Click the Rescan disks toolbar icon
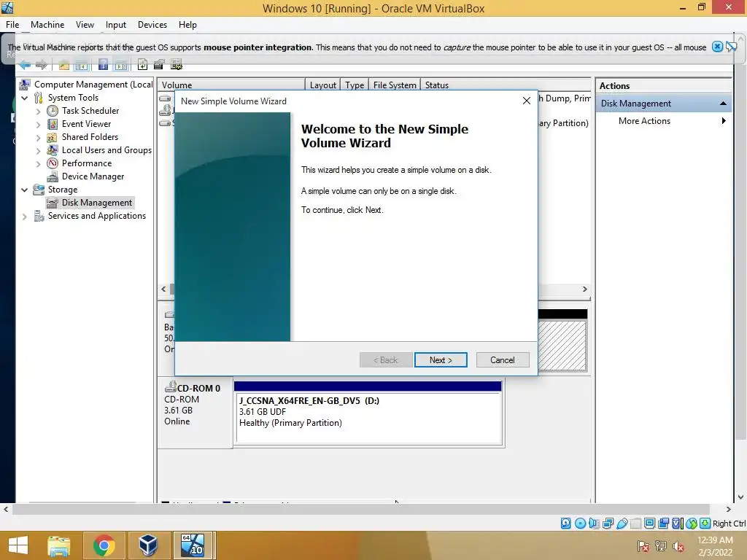Image resolution: width=747 pixels, height=560 pixels. (158, 64)
